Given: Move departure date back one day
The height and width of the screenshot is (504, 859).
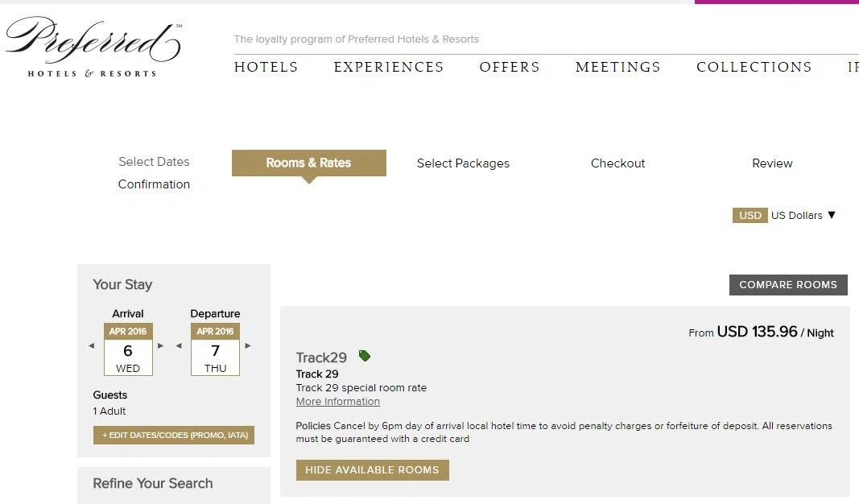Looking at the screenshot, I should pyautogui.click(x=179, y=345).
